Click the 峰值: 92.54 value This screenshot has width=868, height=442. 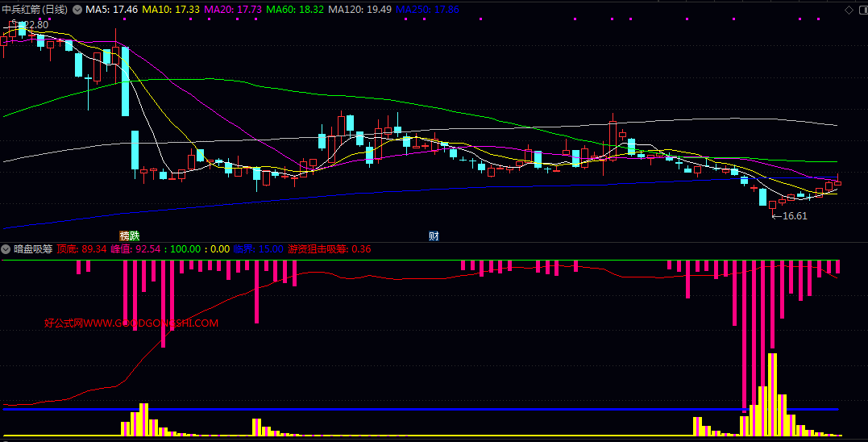pos(135,249)
